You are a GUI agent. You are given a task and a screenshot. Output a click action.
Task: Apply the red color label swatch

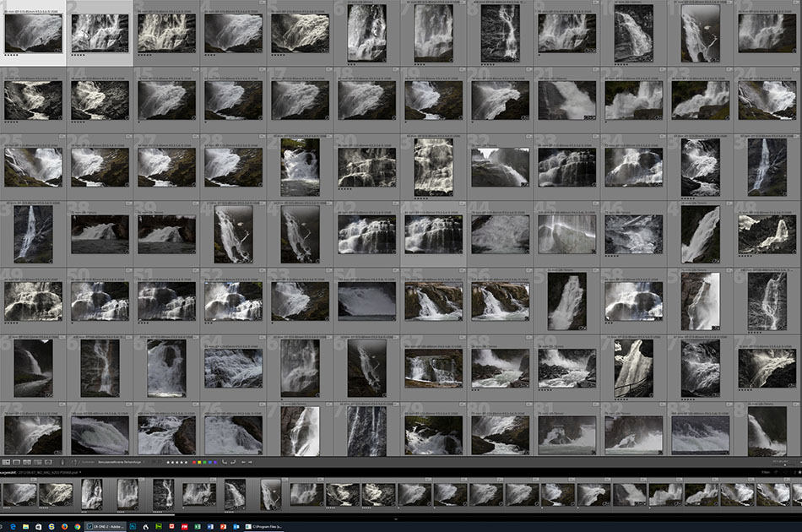[x=194, y=462]
